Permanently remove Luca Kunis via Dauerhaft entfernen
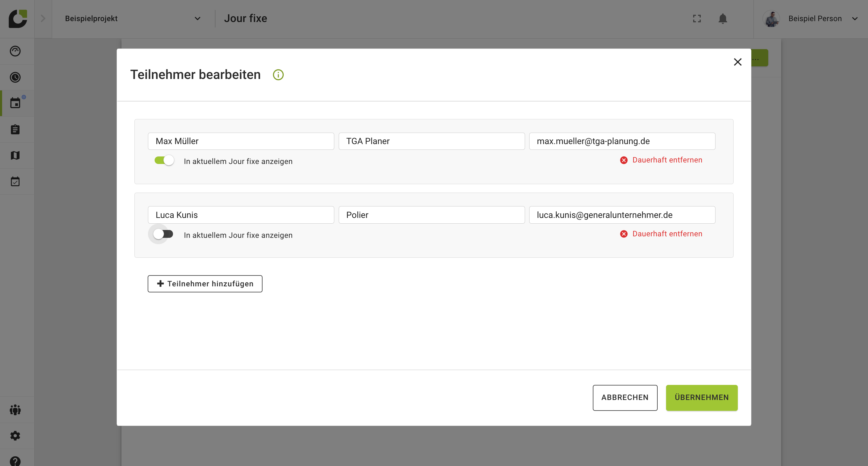Viewport: 868px width, 466px height. pyautogui.click(x=661, y=234)
